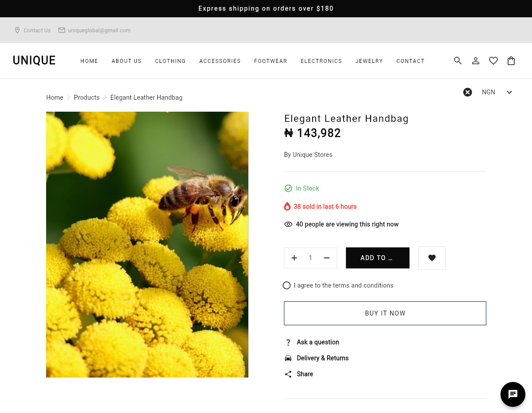Go to Electronics menu item
532x413 pixels.
pyautogui.click(x=321, y=61)
